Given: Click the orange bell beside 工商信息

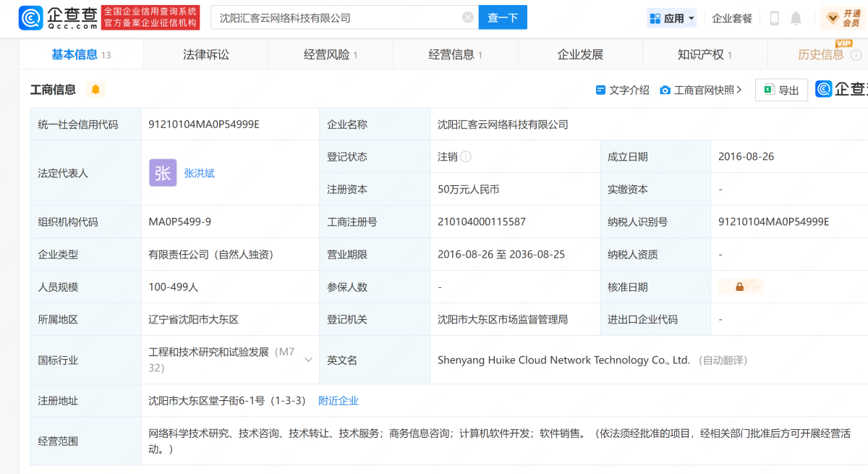Looking at the screenshot, I should pos(95,89).
